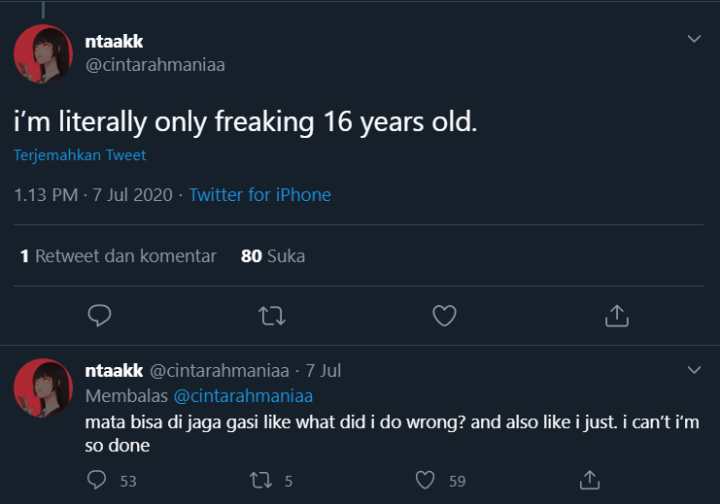
Task: Open more options chevron on main tweet
Action: [x=694, y=39]
